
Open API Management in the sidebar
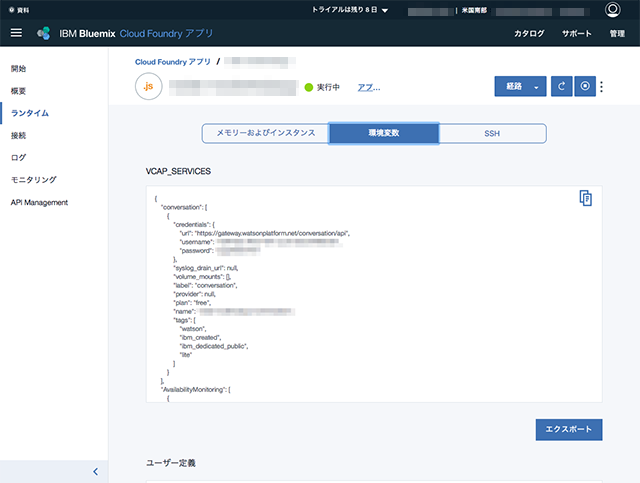tap(39, 203)
